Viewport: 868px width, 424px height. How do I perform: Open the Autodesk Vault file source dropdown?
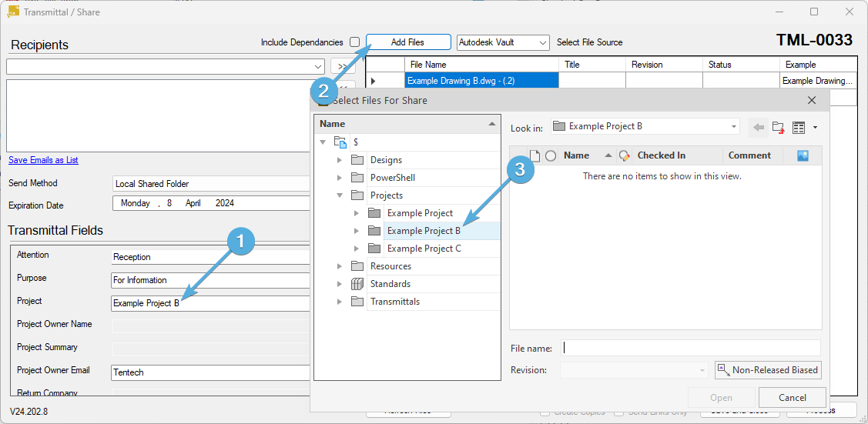point(542,42)
